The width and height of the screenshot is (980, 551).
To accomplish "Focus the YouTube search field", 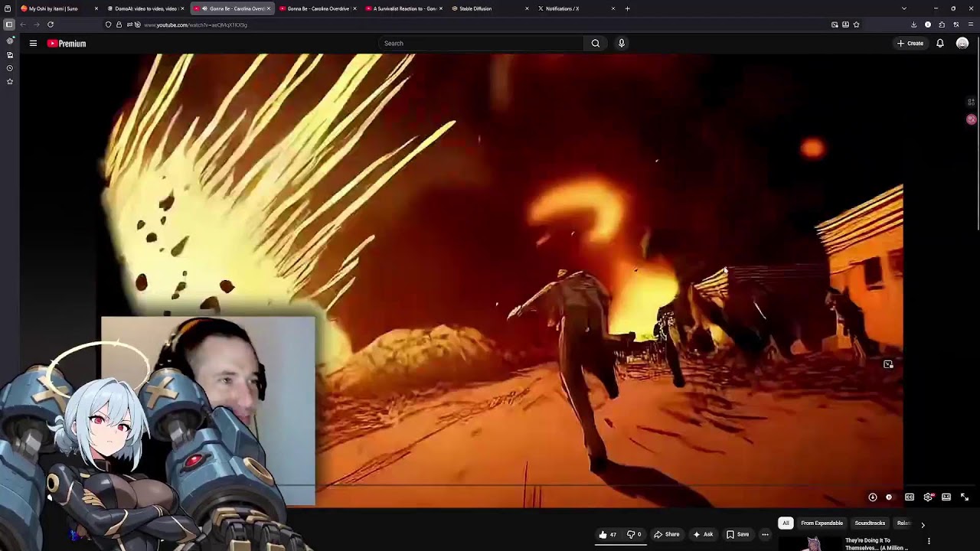I will 482,43.
